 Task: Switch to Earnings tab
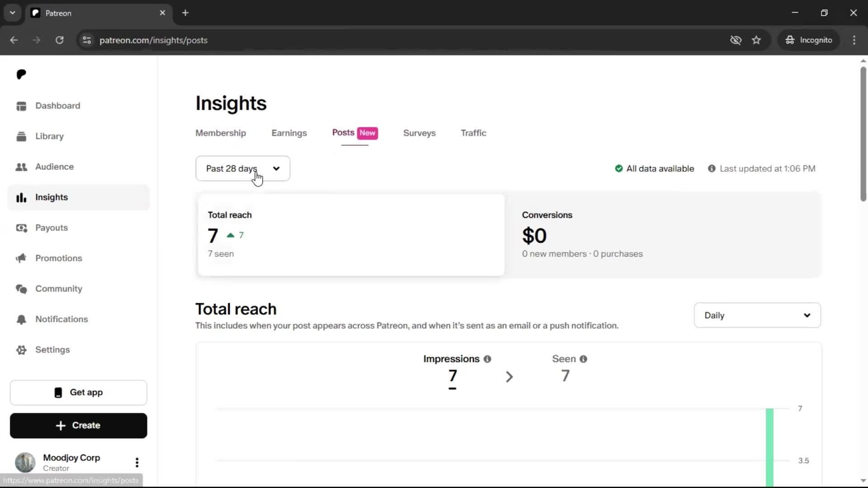click(x=289, y=133)
